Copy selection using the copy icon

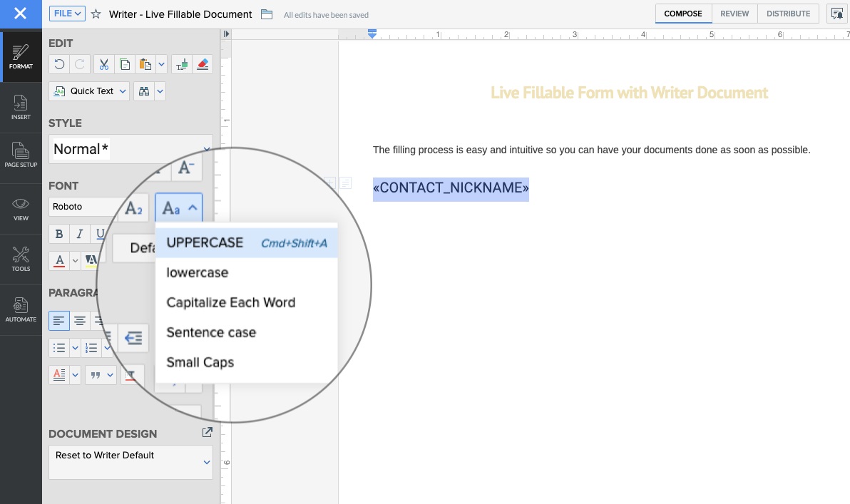click(x=125, y=64)
